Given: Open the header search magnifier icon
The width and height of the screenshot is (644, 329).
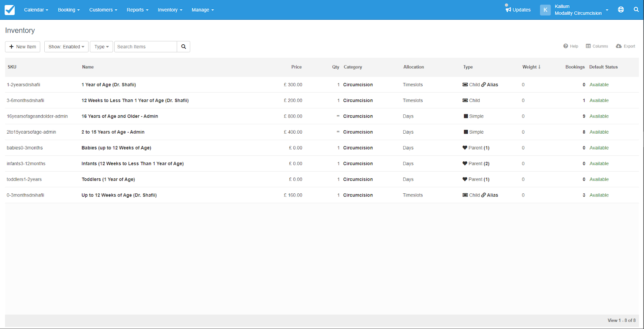Looking at the screenshot, I should pyautogui.click(x=636, y=10).
